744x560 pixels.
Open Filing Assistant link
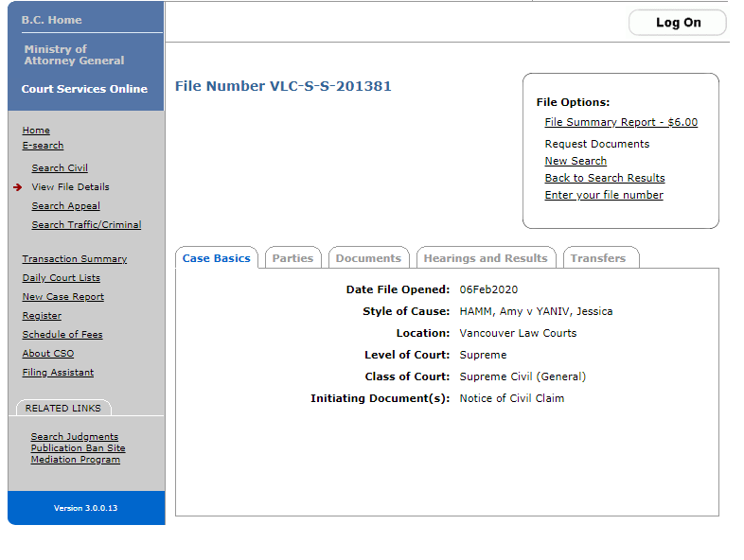click(x=58, y=373)
